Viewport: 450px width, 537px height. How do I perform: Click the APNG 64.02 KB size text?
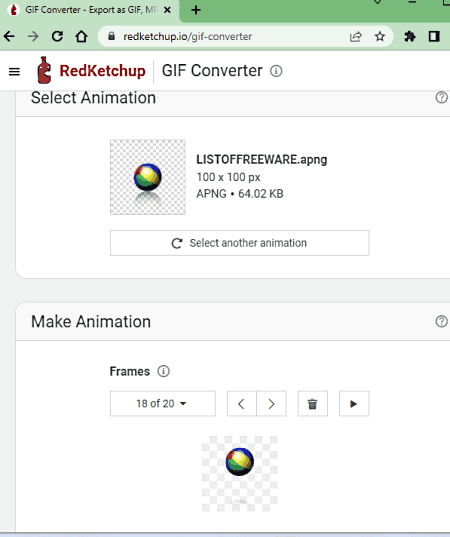(x=240, y=194)
